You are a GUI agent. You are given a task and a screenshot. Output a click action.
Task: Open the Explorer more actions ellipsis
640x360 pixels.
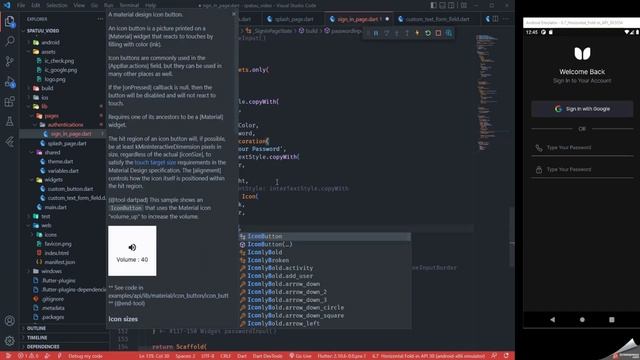coord(100,19)
